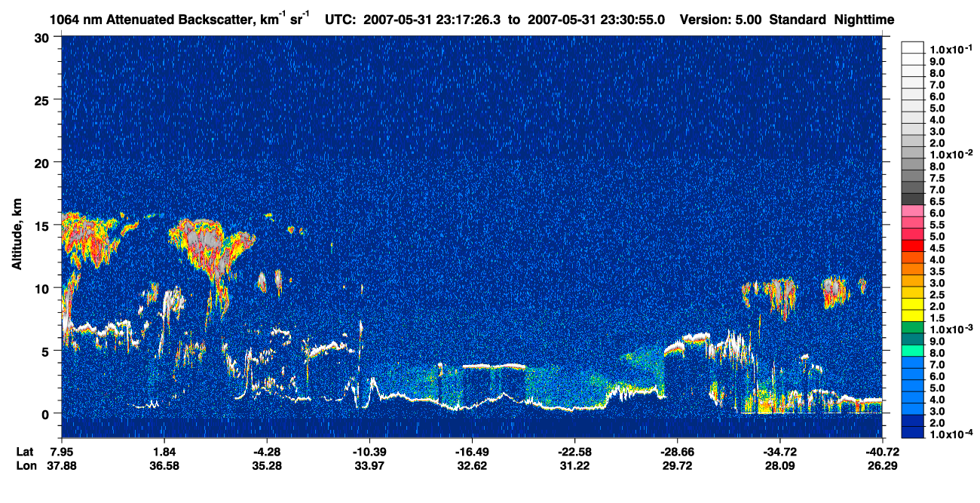This screenshot has height=503, width=980.
Task: Click longitude value 32.62
Action: click(x=472, y=465)
